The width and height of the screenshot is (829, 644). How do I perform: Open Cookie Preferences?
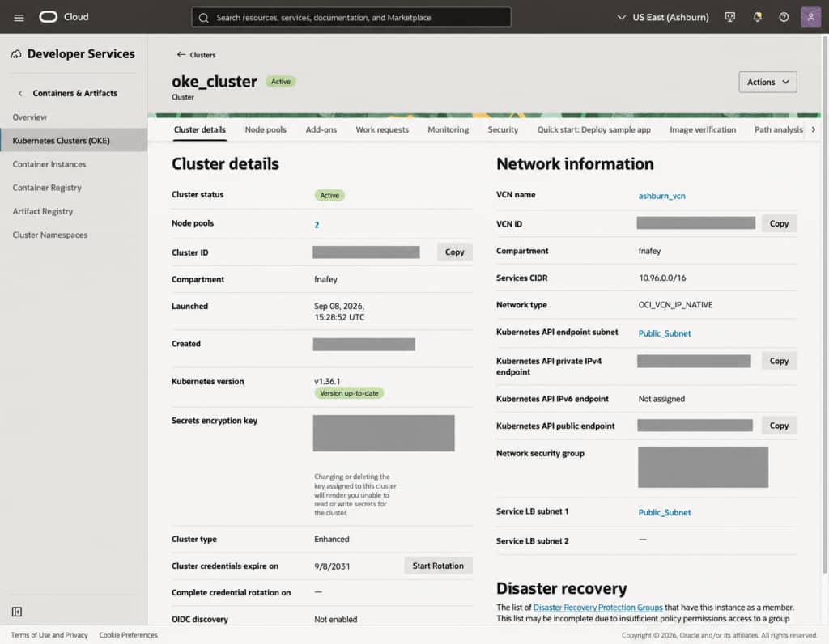click(129, 635)
